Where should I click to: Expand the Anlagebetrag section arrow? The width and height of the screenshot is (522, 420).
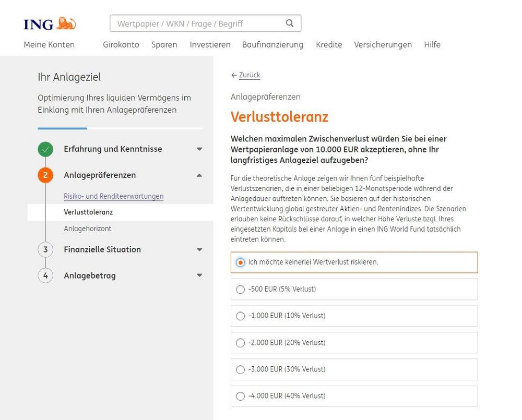pyautogui.click(x=199, y=275)
